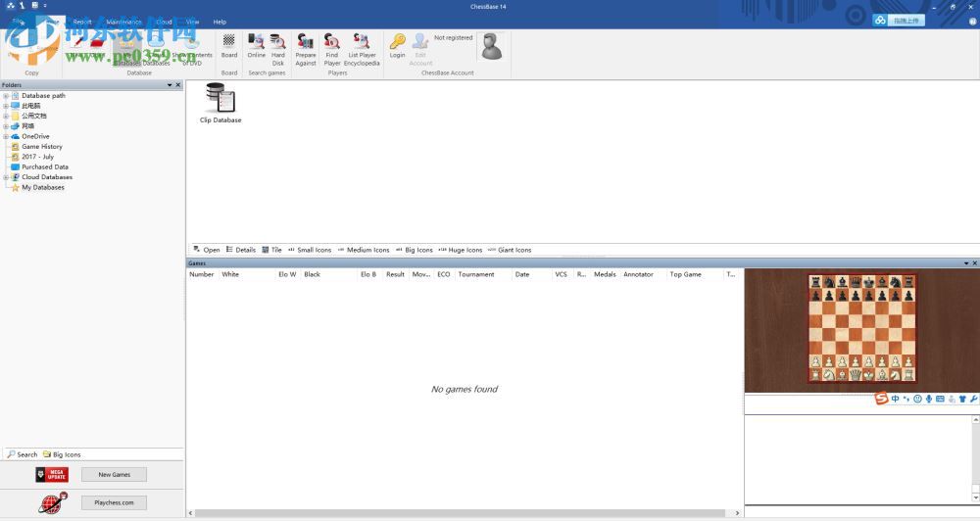
Task: Close the Folders panel
Action: coord(178,85)
